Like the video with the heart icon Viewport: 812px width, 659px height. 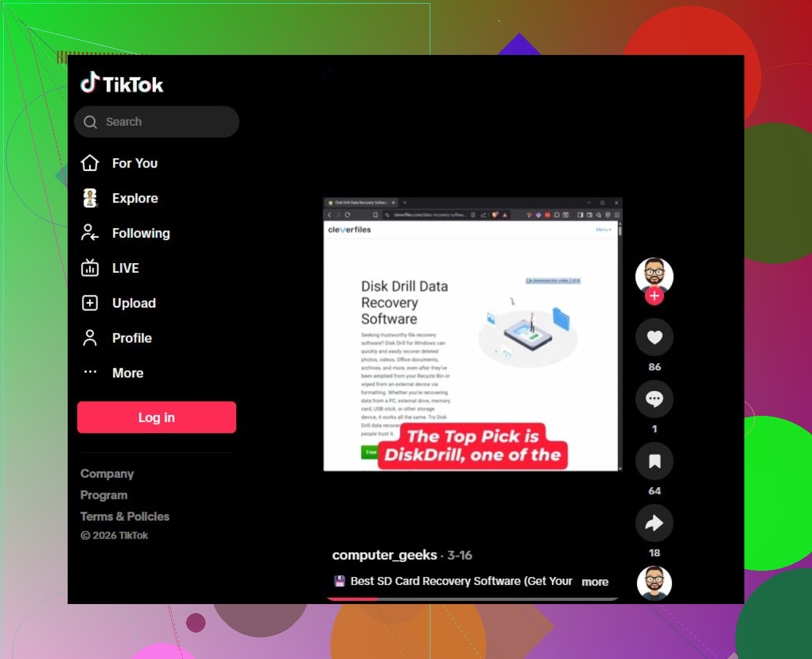click(x=654, y=337)
